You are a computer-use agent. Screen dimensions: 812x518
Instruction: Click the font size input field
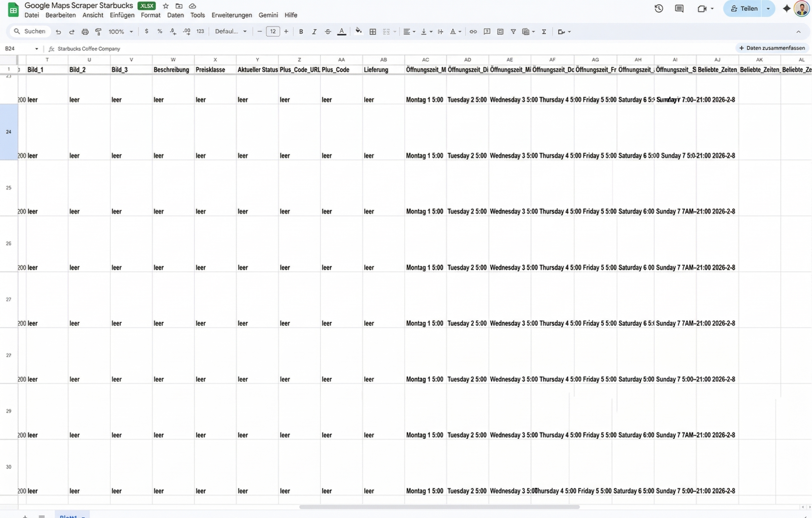tap(272, 32)
